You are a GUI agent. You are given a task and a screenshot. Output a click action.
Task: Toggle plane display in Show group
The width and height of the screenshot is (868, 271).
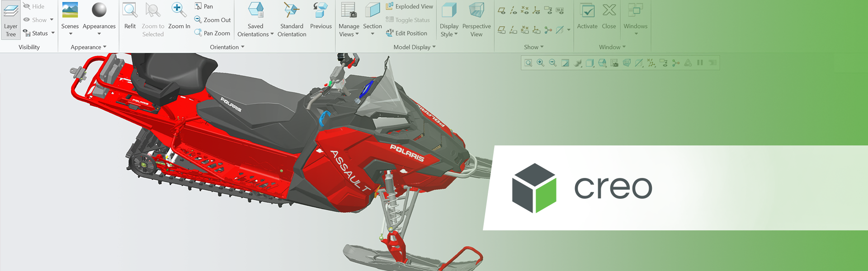pyautogui.click(x=502, y=10)
